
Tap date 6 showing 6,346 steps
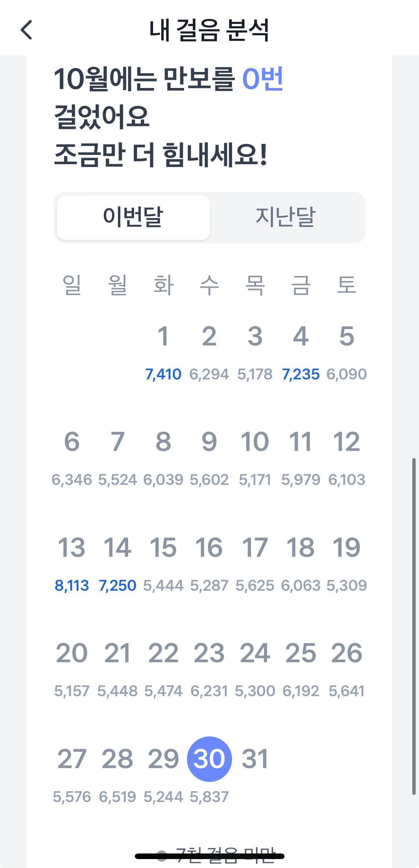(x=72, y=442)
